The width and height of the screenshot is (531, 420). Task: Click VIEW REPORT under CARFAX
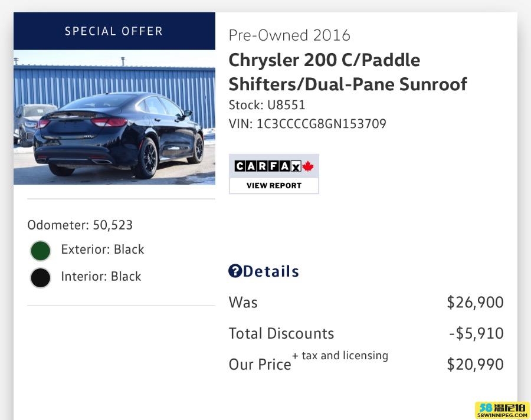coord(274,186)
